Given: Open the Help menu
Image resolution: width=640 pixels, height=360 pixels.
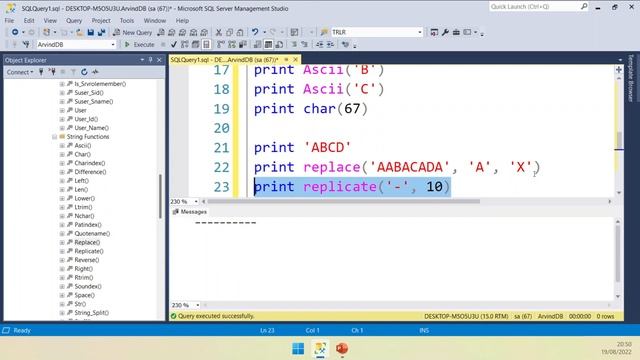Looking at the screenshot, I should pos(182,20).
